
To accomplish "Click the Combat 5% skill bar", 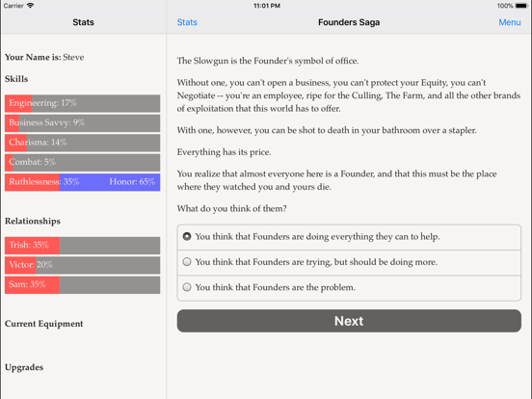I will tap(83, 162).
